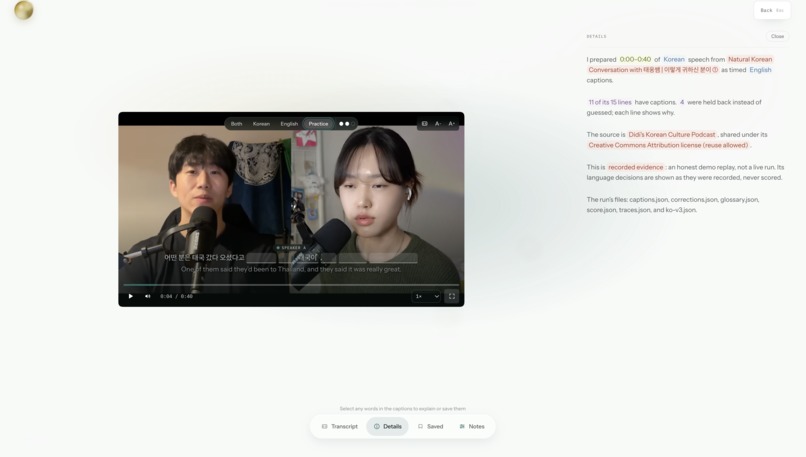Click the Back button
Screen dimensions: 806x457
pyautogui.click(x=772, y=10)
